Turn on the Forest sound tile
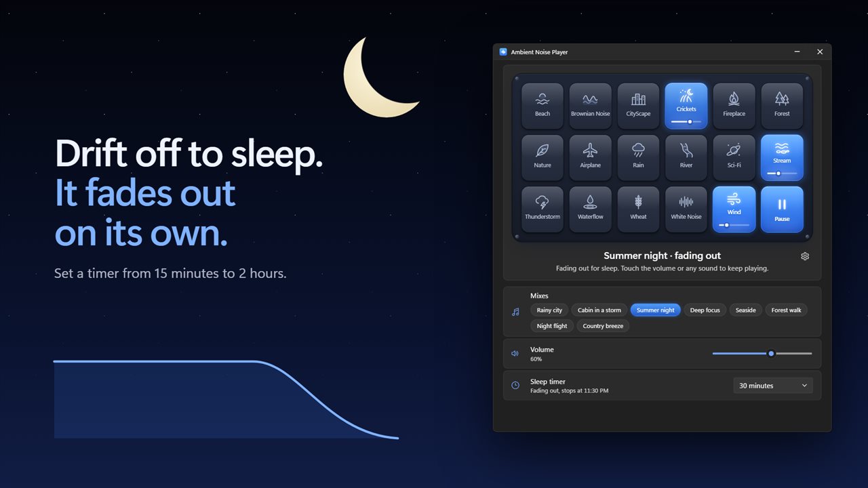This screenshot has width=868, height=488. pyautogui.click(x=782, y=106)
